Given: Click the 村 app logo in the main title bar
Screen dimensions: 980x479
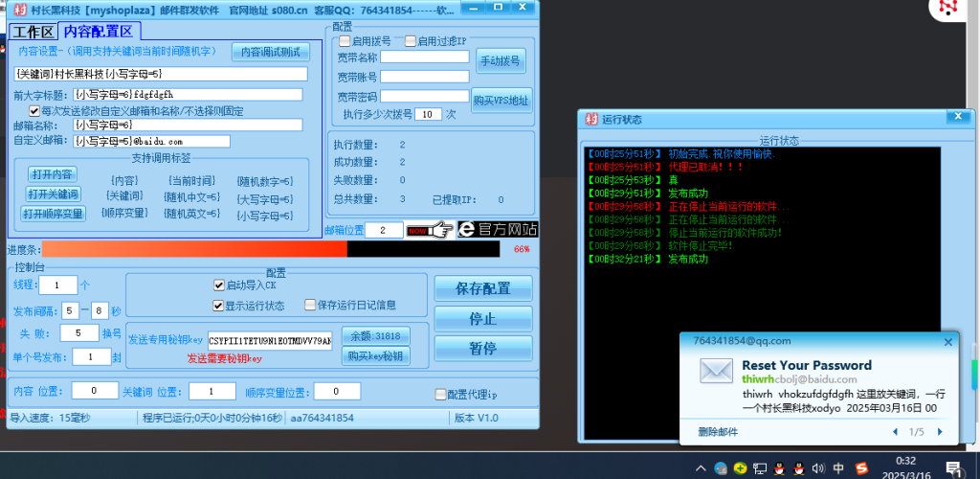Looking at the screenshot, I should (x=21, y=9).
